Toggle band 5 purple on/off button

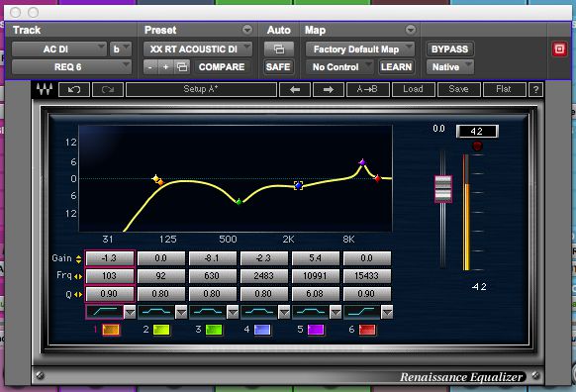coord(316,330)
